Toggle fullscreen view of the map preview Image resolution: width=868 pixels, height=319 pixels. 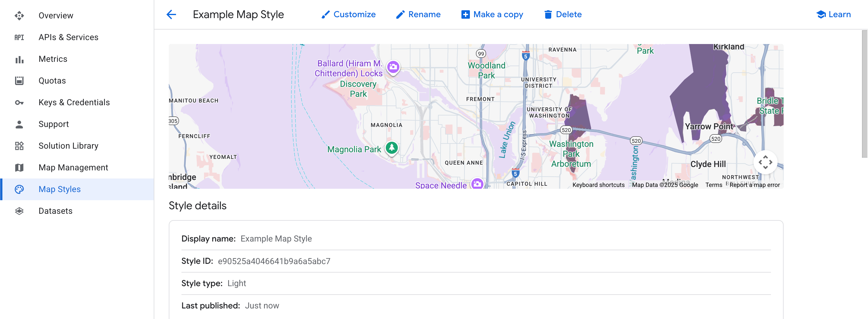click(x=766, y=162)
